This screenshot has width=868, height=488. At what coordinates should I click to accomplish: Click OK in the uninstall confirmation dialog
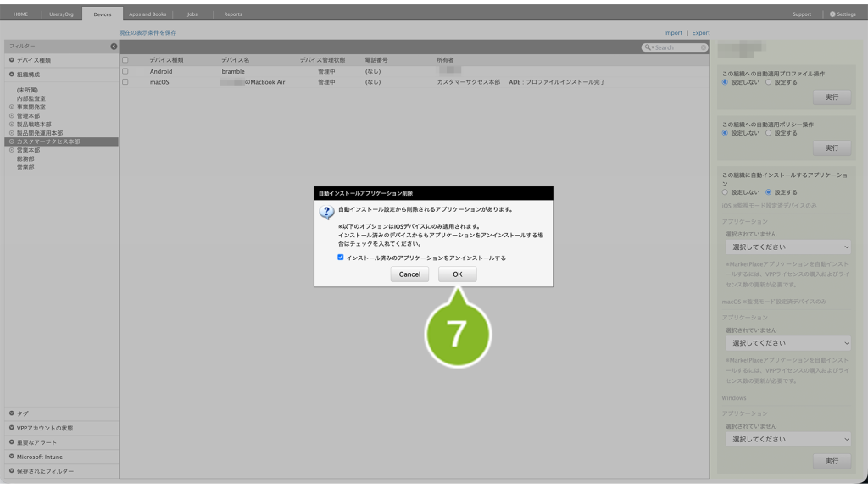click(x=457, y=274)
